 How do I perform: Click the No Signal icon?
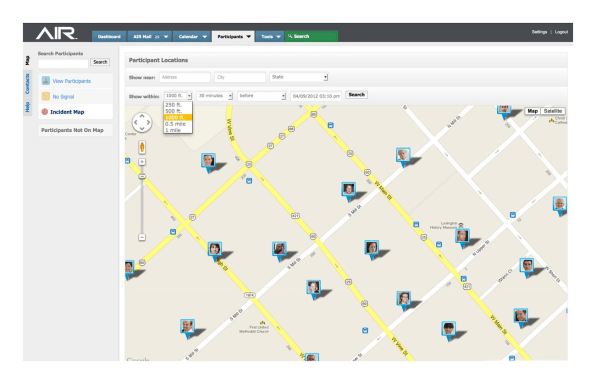pos(46,96)
